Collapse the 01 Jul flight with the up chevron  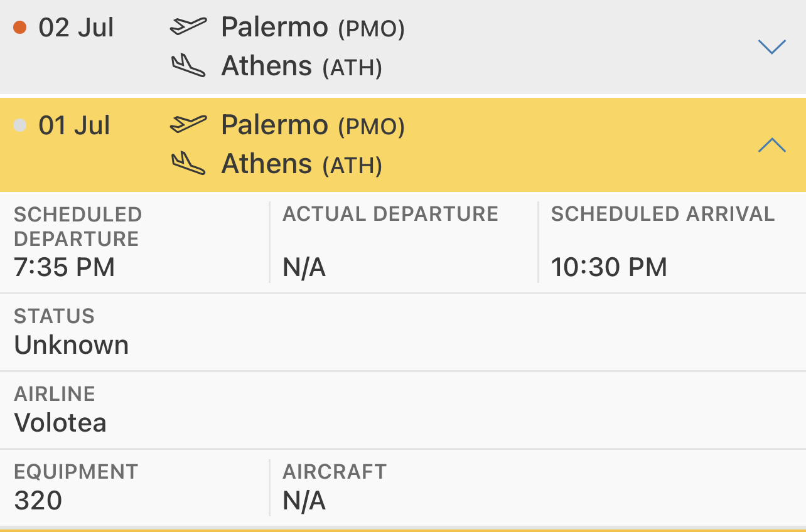772,145
